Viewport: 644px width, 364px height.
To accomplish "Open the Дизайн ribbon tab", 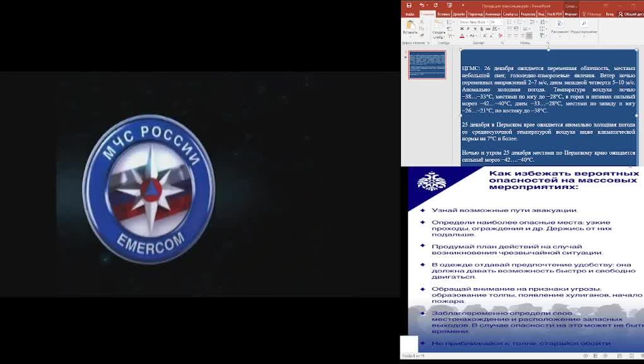I will 459,14.
